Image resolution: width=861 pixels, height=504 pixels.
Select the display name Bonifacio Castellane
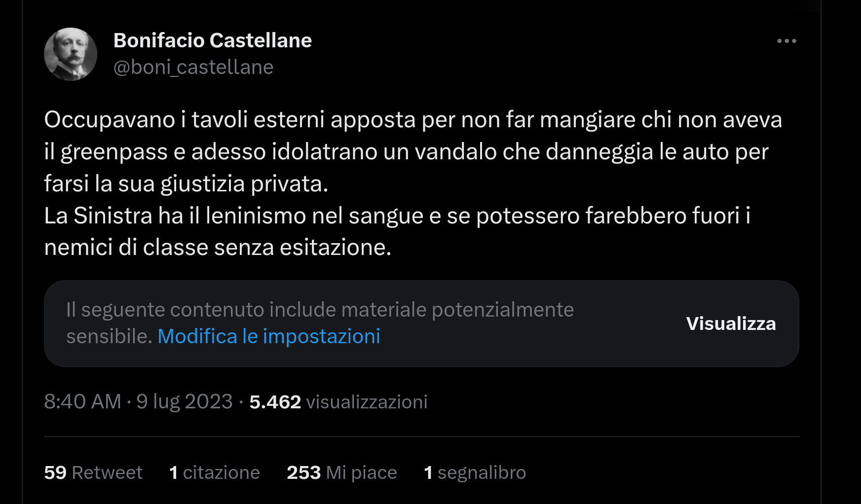(x=213, y=40)
